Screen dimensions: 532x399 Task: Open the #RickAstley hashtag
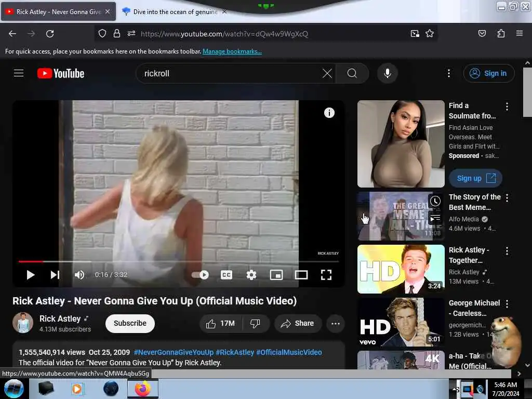click(235, 352)
